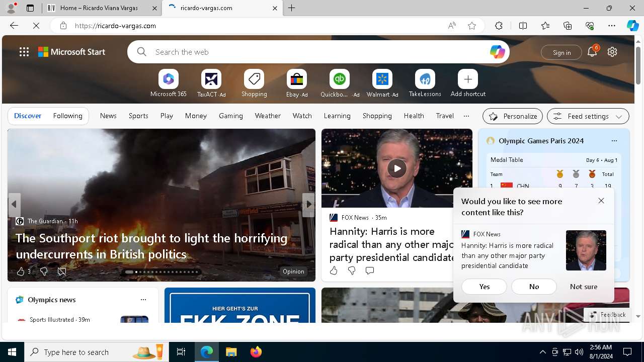Open Task View on taskbar

(x=181, y=352)
